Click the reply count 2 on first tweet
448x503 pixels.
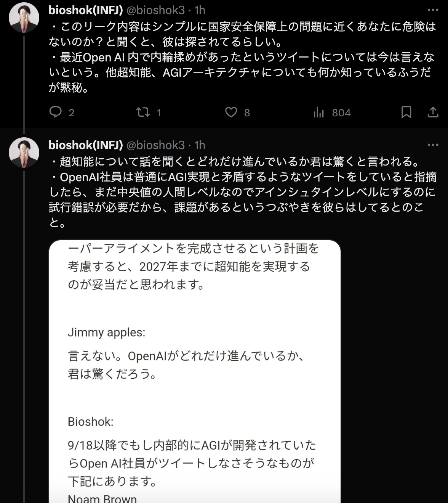click(x=71, y=113)
